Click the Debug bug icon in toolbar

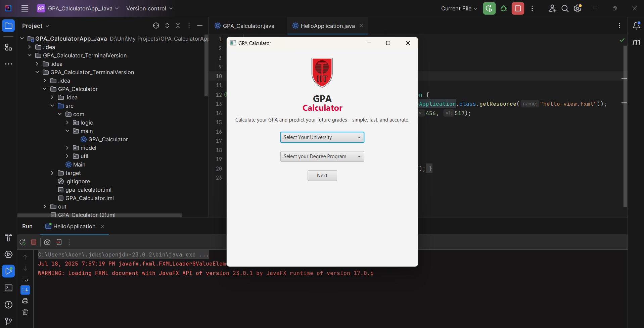click(x=503, y=8)
